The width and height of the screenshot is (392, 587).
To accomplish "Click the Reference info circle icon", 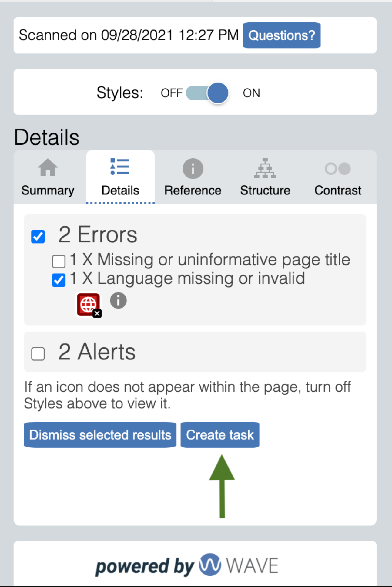I will (193, 168).
